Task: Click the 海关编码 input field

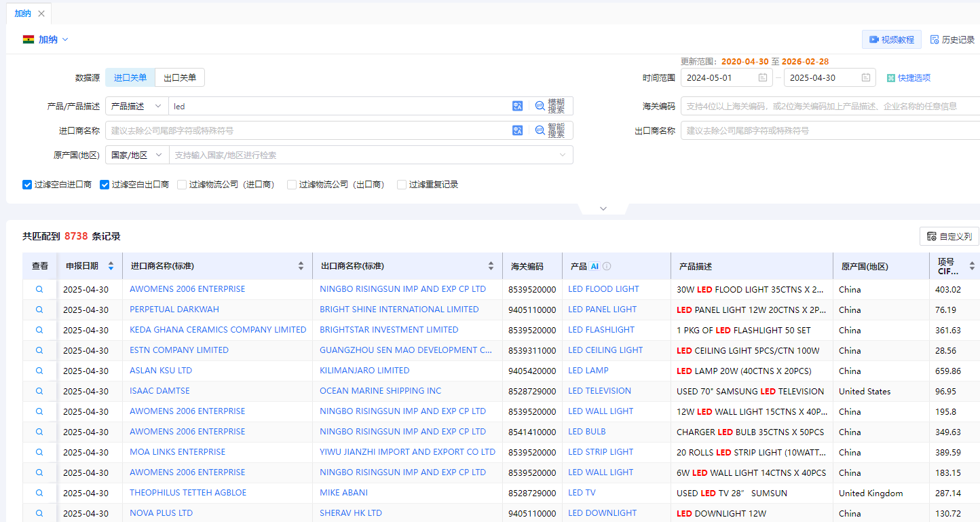Action: [828, 106]
